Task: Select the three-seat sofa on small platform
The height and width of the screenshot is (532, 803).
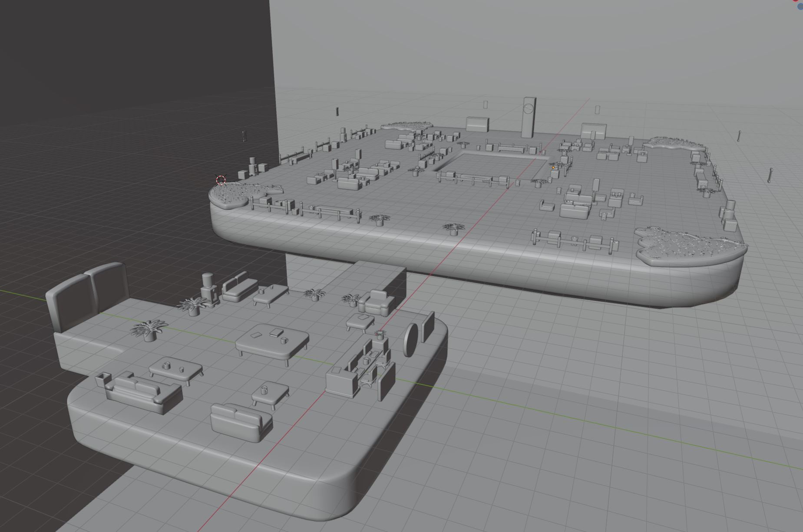Action: click(143, 392)
